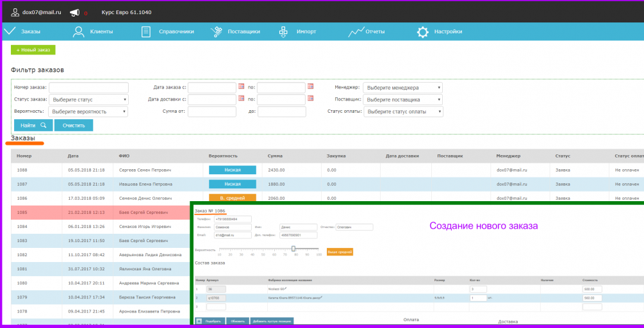The height and width of the screenshot is (328, 644).
Task: Click the Найти search button
Action: point(33,125)
